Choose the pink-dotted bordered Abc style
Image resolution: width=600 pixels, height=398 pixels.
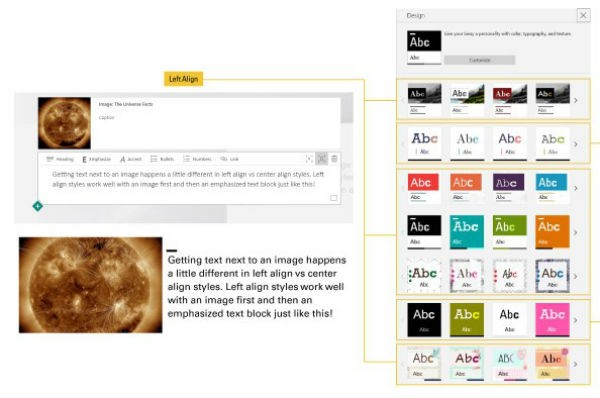point(467,276)
